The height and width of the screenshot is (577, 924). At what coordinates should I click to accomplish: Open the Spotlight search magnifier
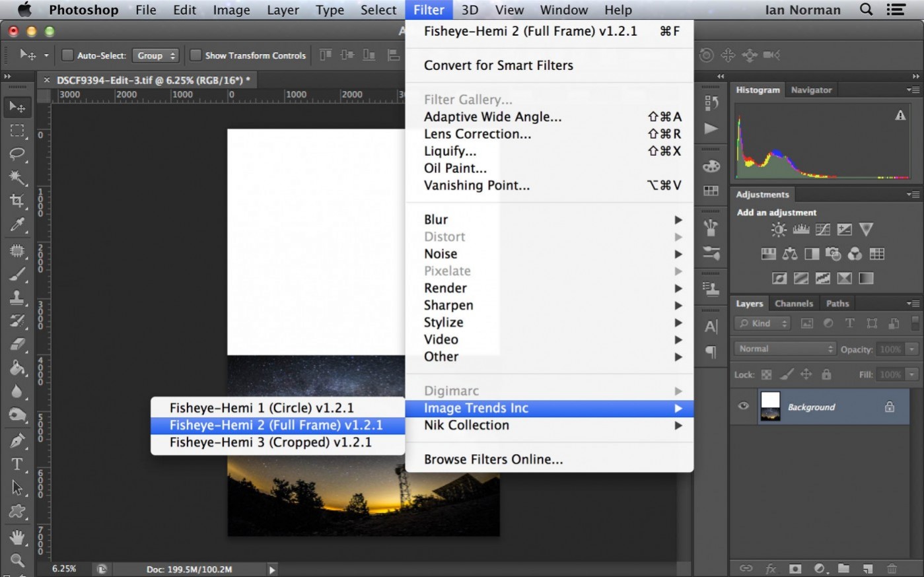click(x=866, y=9)
